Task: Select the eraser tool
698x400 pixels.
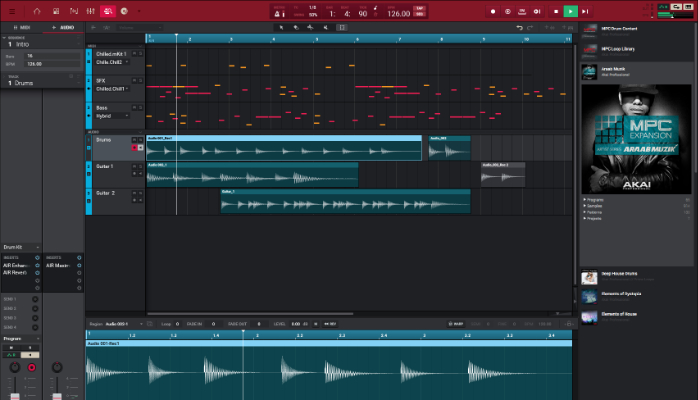Action: pyautogui.click(x=311, y=28)
